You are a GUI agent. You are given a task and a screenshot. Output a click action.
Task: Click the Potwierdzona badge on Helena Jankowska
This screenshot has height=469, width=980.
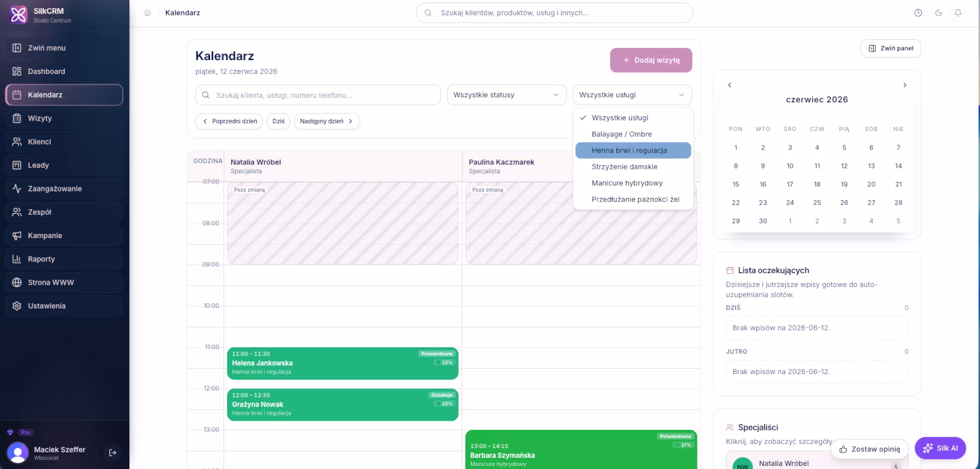tap(437, 354)
